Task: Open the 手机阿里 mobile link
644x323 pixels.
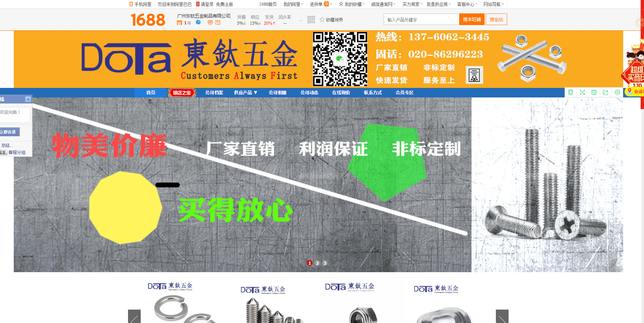Action: (x=140, y=4)
